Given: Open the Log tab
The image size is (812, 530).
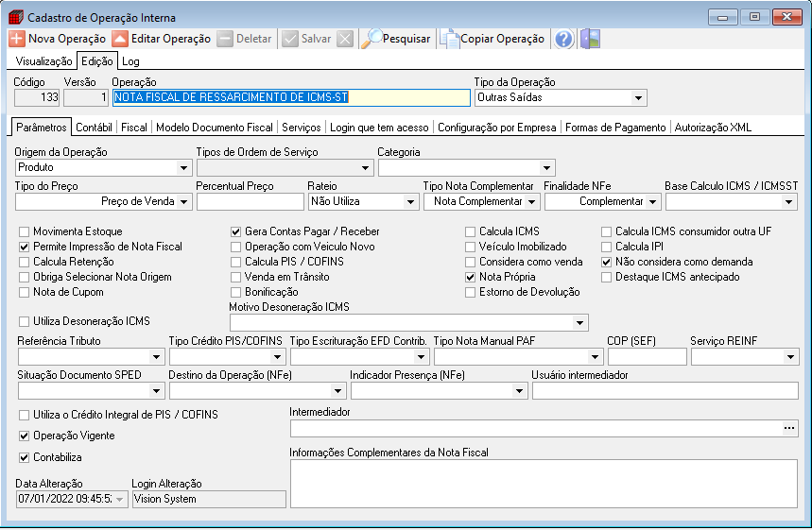Looking at the screenshot, I should coord(130,61).
